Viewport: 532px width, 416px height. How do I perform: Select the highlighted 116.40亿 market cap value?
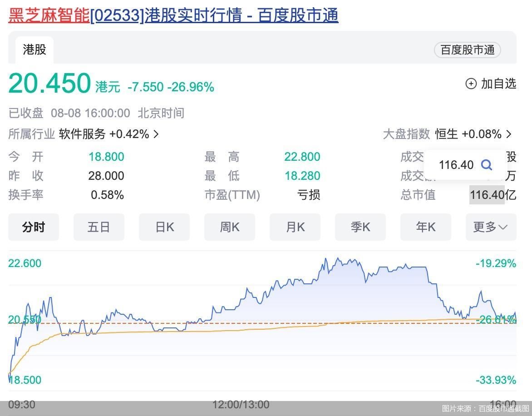(493, 195)
